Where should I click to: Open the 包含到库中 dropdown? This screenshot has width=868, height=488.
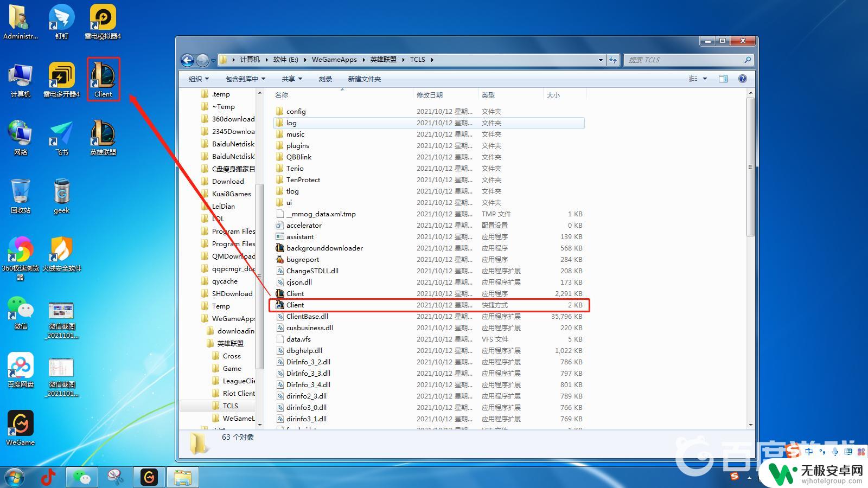(245, 79)
